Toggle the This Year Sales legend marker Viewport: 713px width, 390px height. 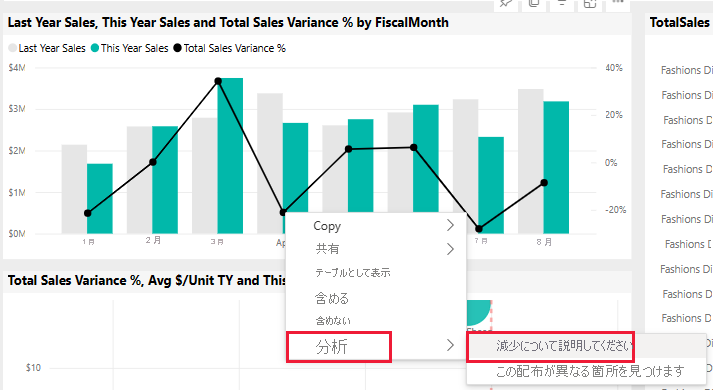pyautogui.click(x=95, y=48)
